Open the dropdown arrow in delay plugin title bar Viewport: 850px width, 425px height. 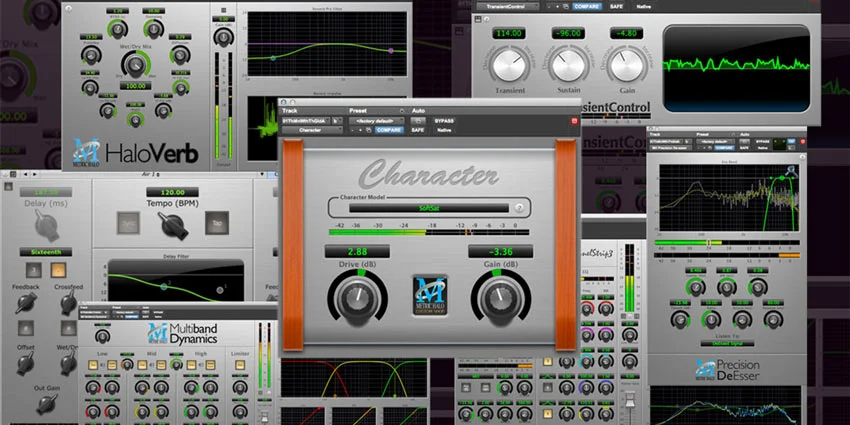tap(262, 175)
